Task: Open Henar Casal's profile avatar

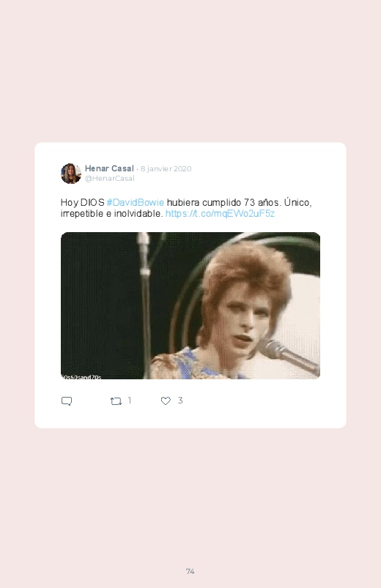Action: [71, 174]
